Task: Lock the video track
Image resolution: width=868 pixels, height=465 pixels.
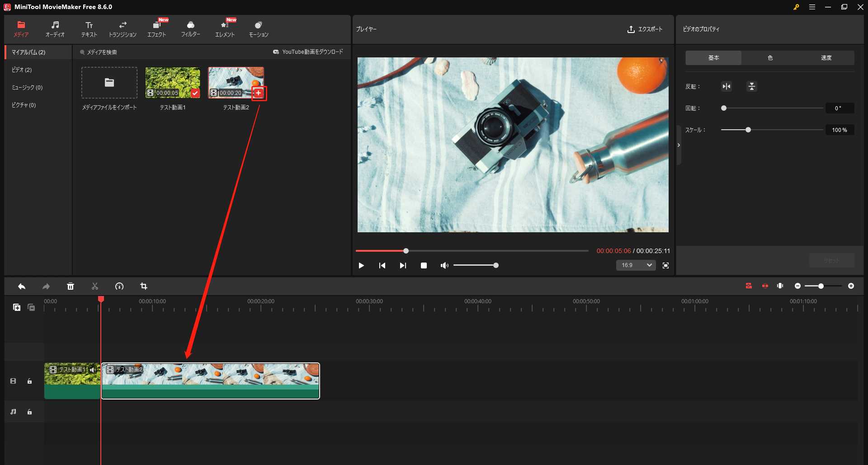Action: [x=29, y=381]
